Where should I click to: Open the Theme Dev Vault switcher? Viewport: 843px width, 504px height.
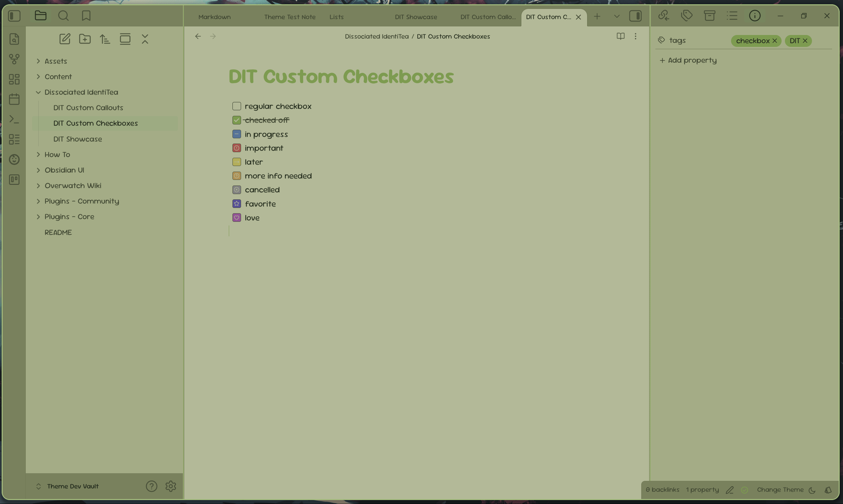[x=67, y=486]
